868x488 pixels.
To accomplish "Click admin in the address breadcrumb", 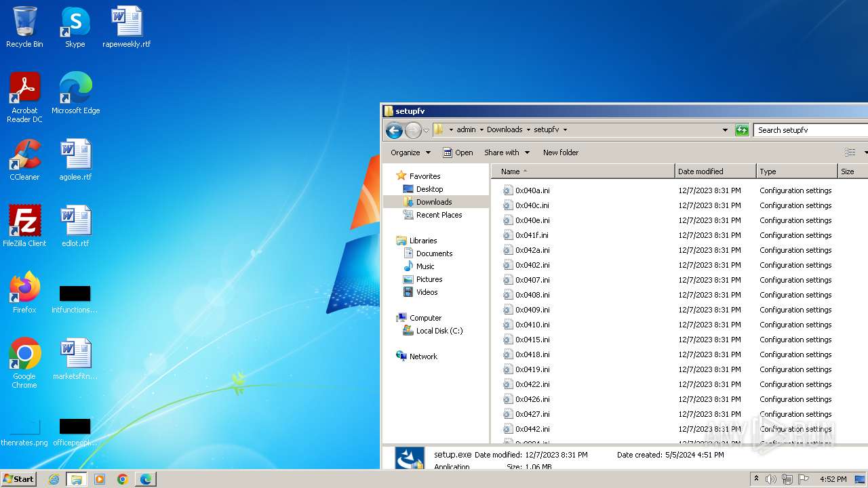I will click(466, 130).
